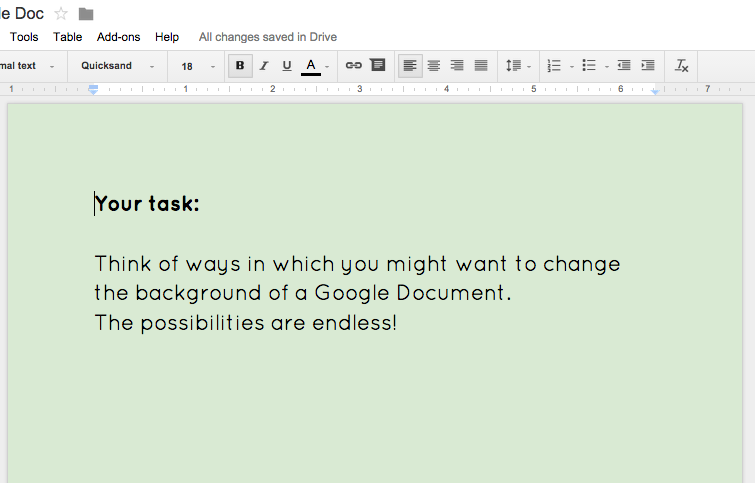The height and width of the screenshot is (483, 755).
Task: Toggle italic formatting
Action: point(264,66)
